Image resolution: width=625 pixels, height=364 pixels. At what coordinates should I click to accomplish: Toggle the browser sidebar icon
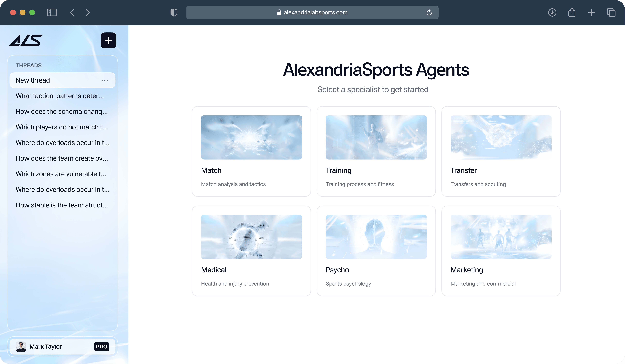(x=52, y=12)
